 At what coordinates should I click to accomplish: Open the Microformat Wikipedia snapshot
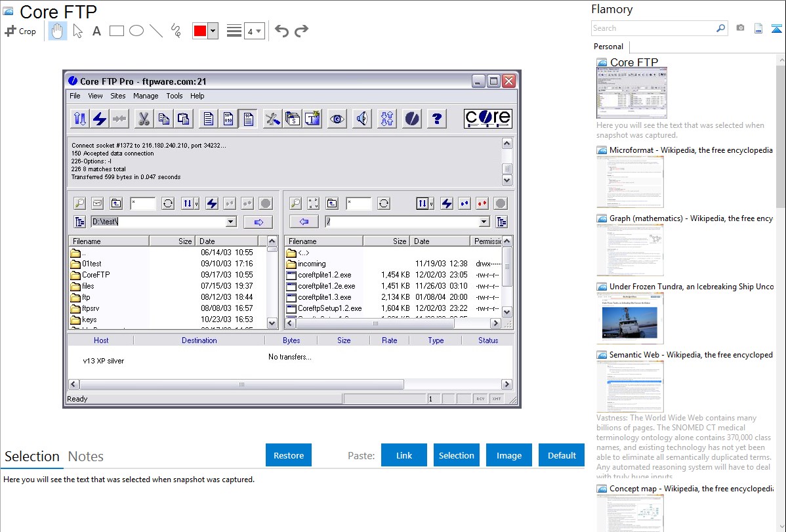(630, 182)
